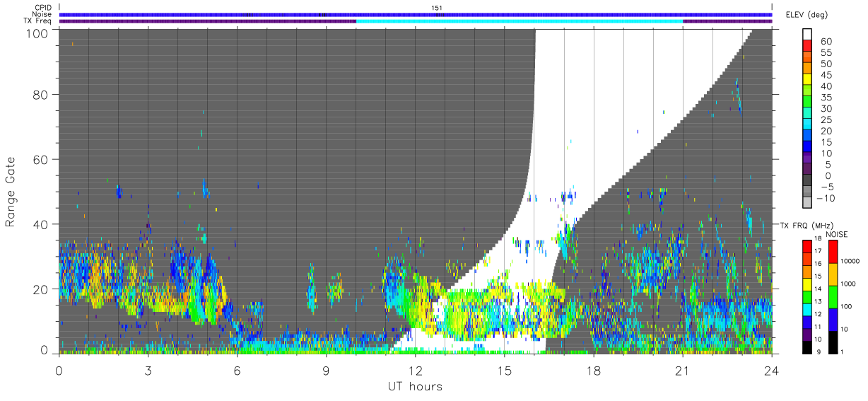
Task: Click the 21 tick on UT hours axis
Action: pyautogui.click(x=683, y=369)
